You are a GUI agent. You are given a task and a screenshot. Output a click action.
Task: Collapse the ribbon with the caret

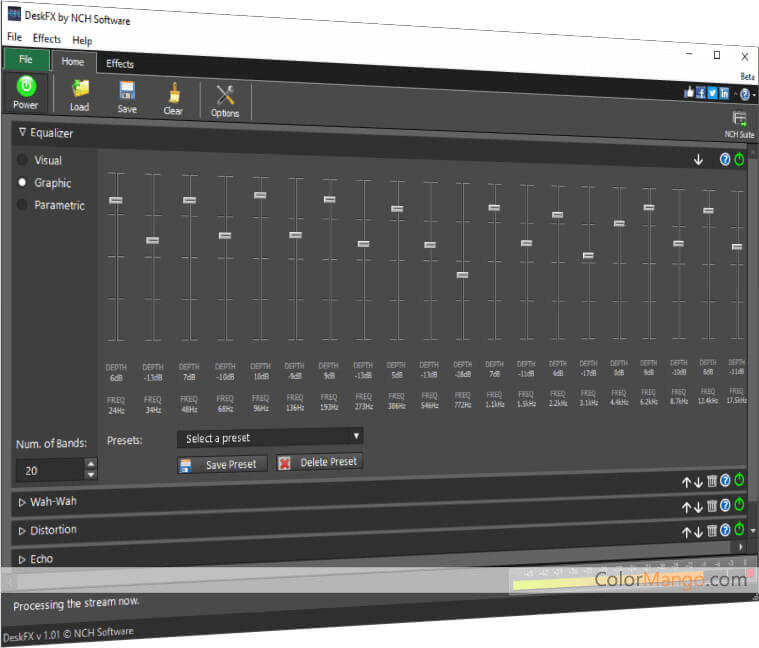(735, 94)
